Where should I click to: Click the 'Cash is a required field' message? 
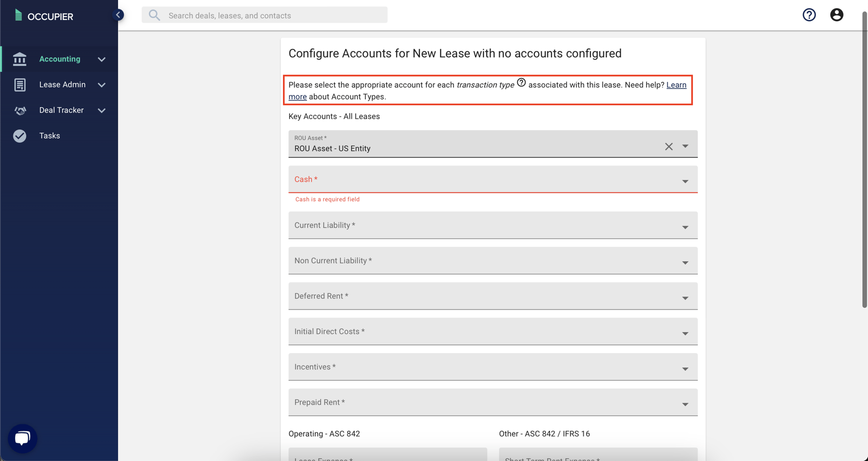pyautogui.click(x=327, y=199)
